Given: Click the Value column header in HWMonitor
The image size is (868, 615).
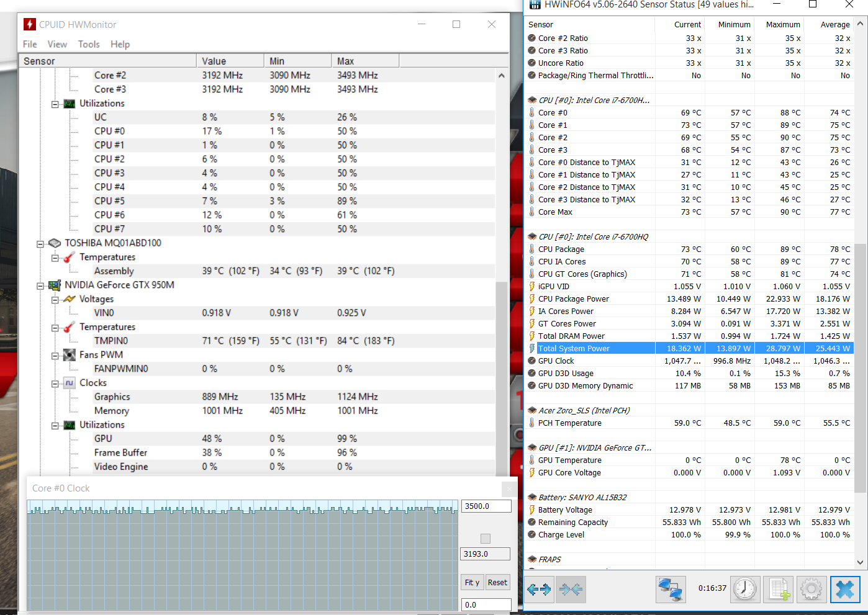Looking at the screenshot, I should (230, 61).
